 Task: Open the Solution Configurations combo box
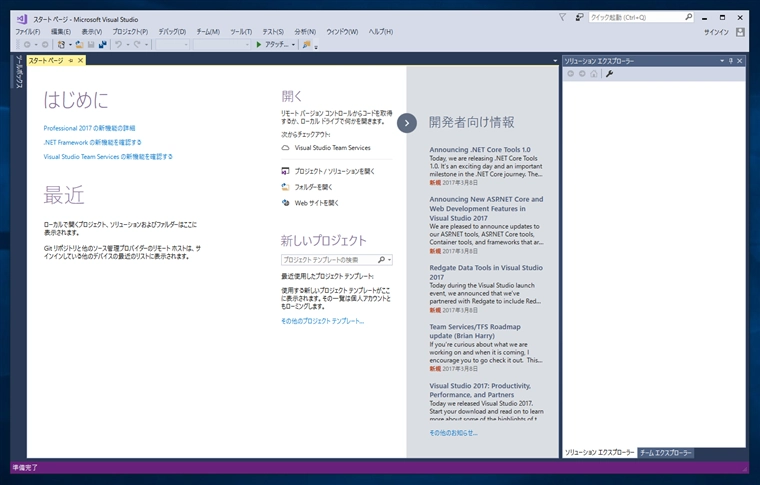pyautogui.click(x=173, y=45)
